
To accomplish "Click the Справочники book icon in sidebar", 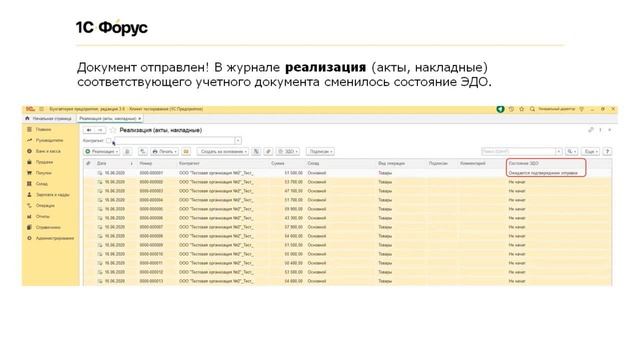I will pyautogui.click(x=29, y=227).
